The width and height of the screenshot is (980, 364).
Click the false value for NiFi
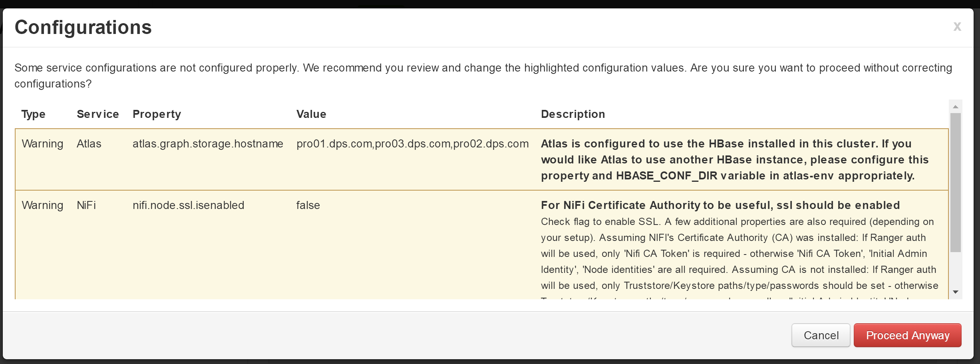pyautogui.click(x=308, y=205)
